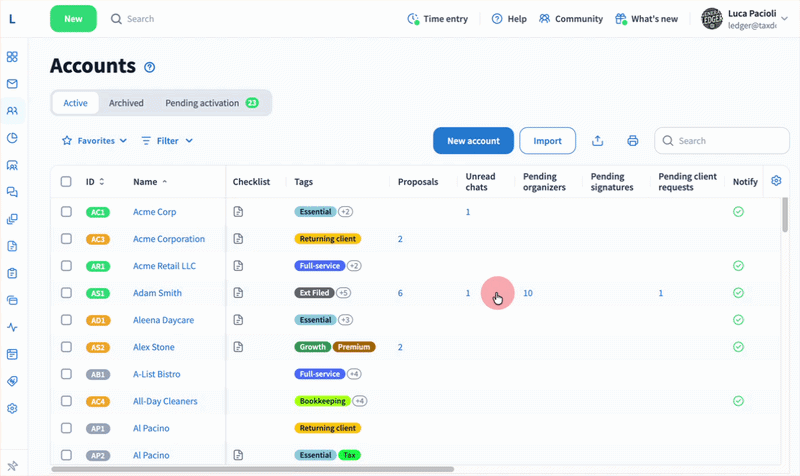Open the inbox envelope sidebar icon

tap(12, 84)
